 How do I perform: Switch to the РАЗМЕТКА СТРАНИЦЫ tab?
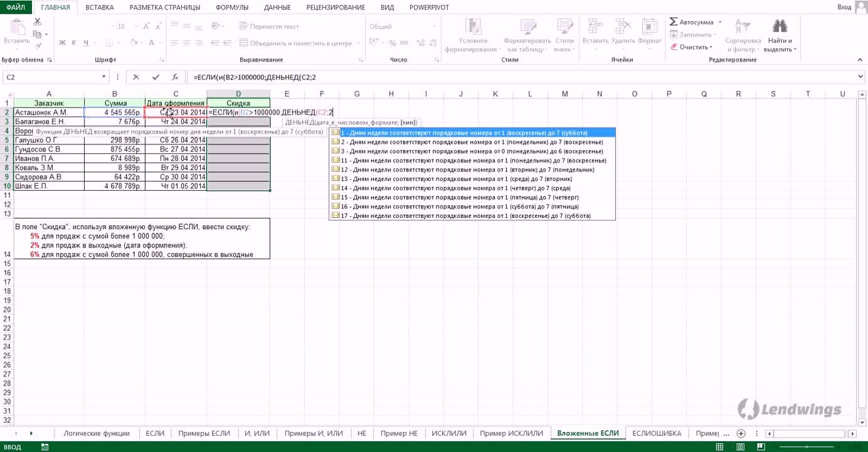(x=165, y=8)
